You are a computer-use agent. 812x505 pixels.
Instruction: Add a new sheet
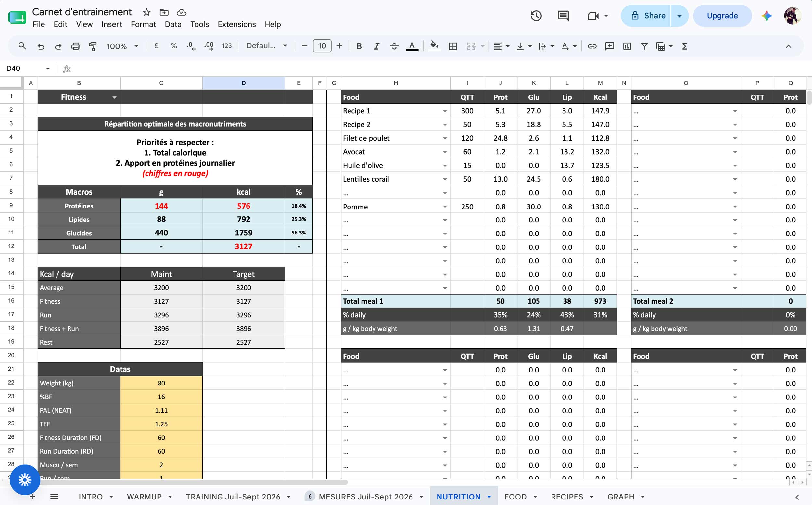point(33,497)
